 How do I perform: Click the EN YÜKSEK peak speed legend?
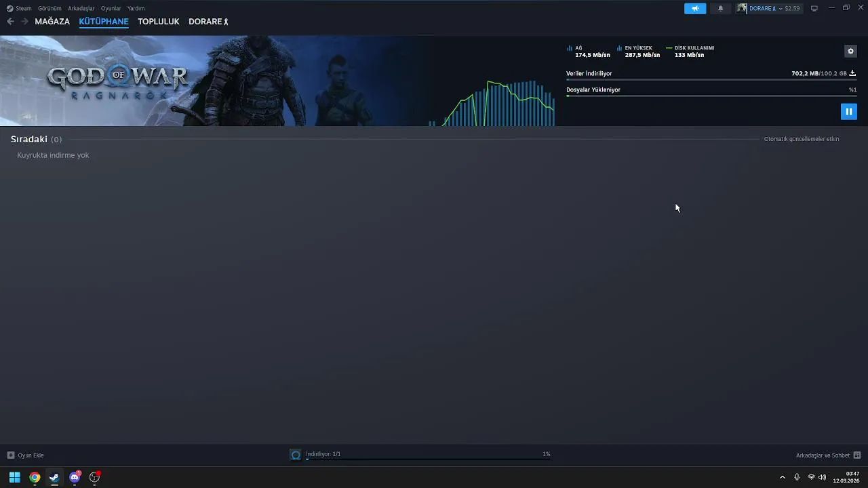click(x=639, y=52)
